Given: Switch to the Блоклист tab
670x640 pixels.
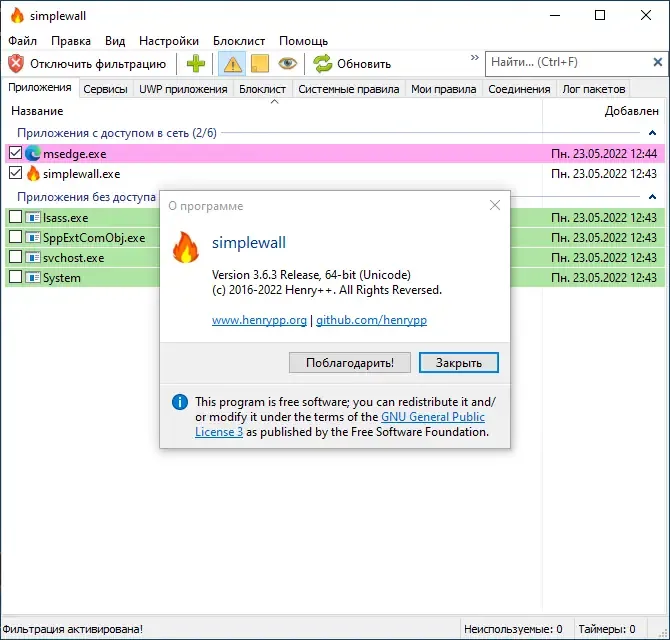Looking at the screenshot, I should tap(262, 89).
